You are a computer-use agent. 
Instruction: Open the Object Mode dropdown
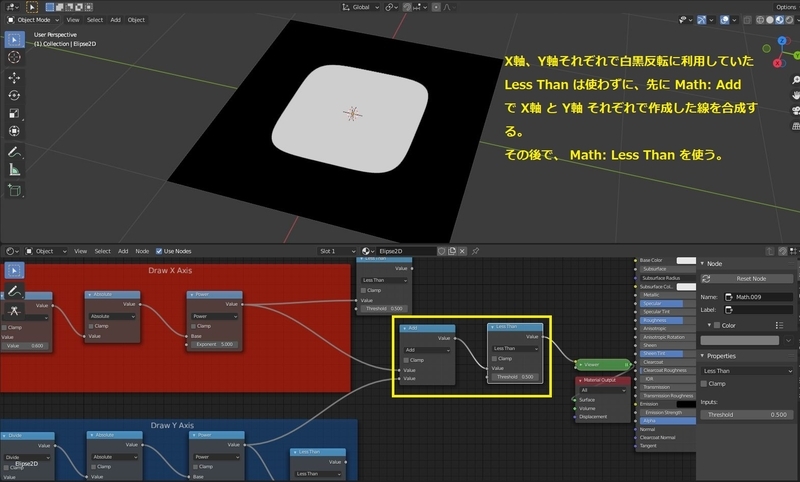[33, 20]
